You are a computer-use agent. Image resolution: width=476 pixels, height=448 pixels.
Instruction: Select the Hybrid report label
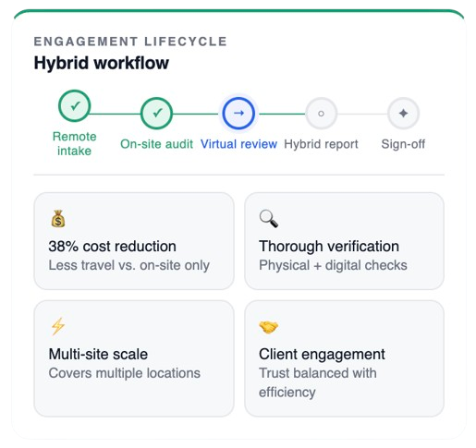[321, 144]
